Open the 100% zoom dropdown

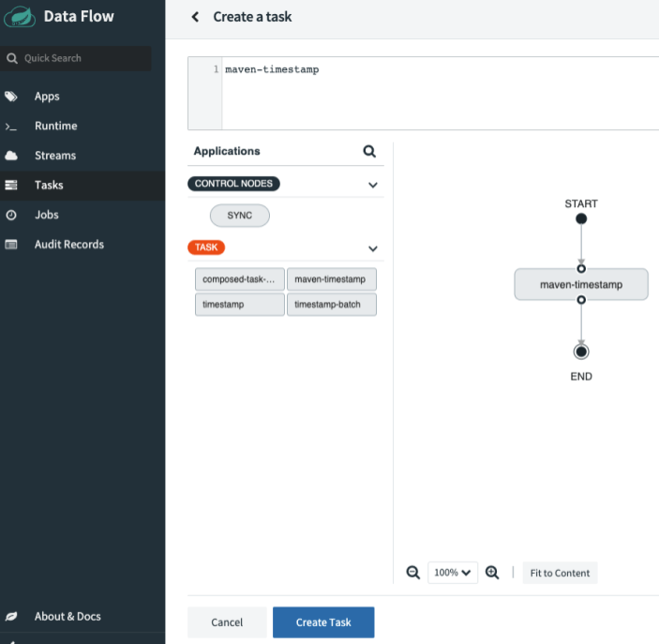click(x=453, y=573)
